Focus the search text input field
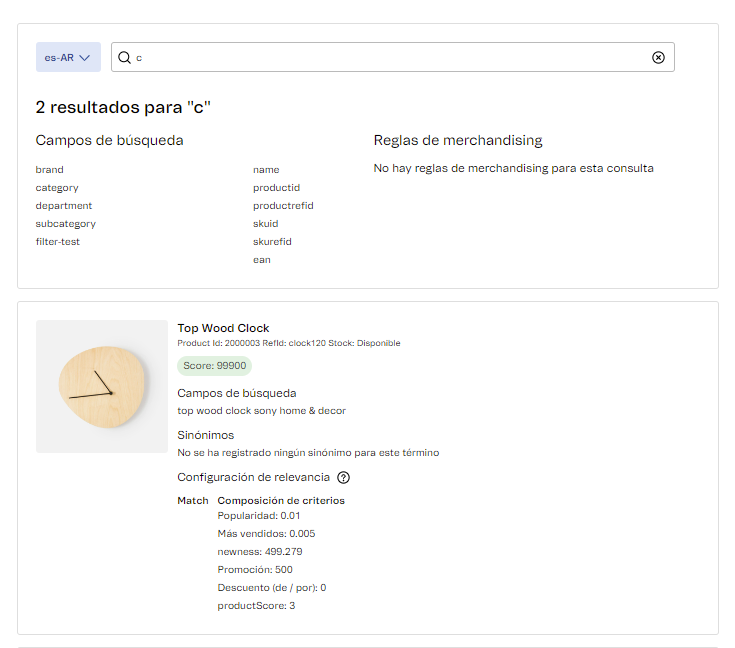The height and width of the screenshot is (648, 735). point(390,58)
